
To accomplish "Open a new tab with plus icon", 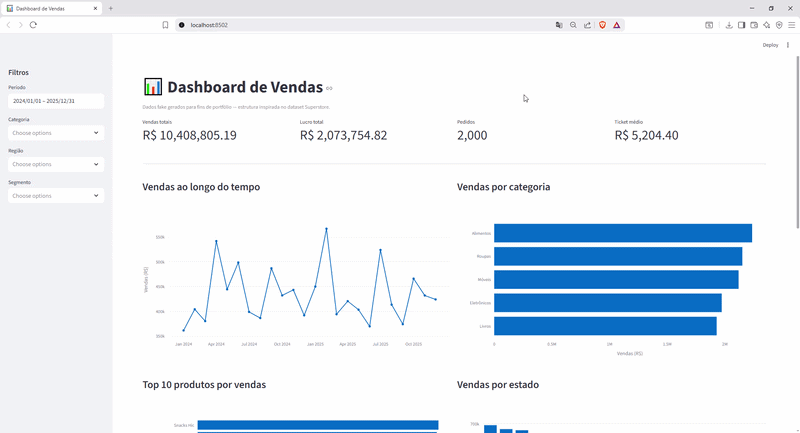I will [111, 8].
